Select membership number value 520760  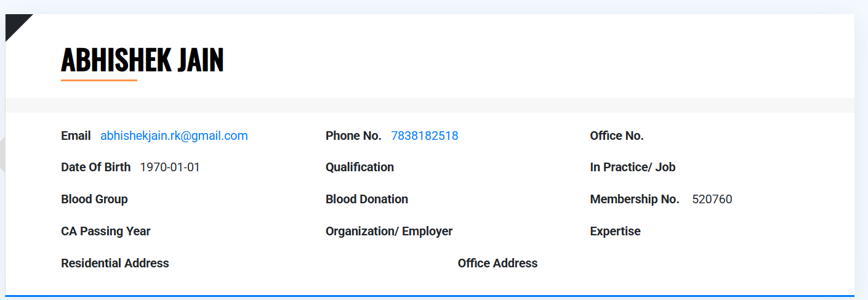click(712, 199)
